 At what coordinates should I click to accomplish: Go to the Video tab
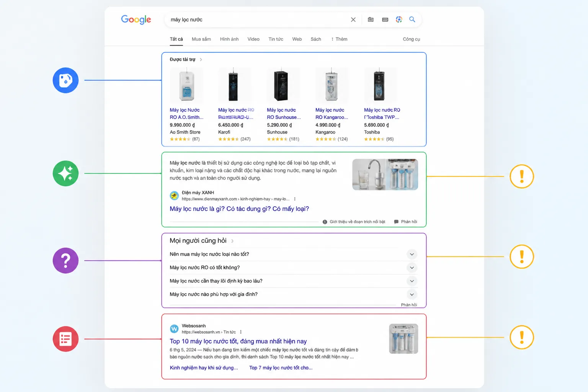(253, 39)
